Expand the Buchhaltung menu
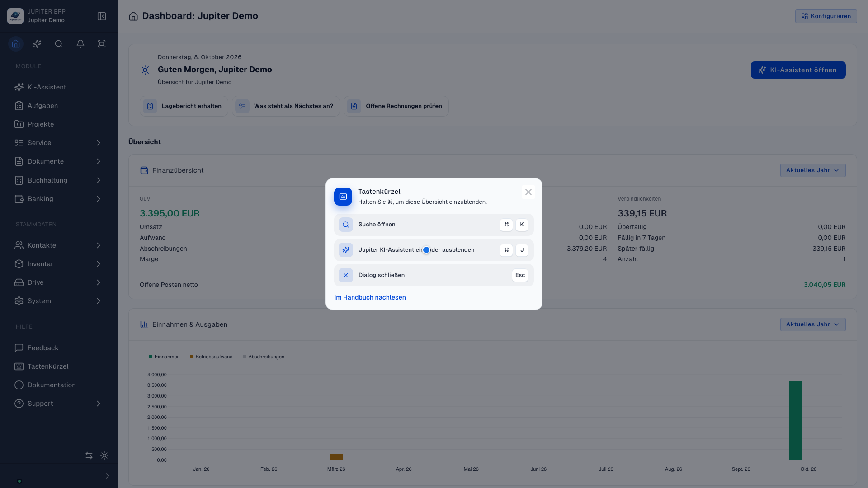This screenshot has width=868, height=488. [x=59, y=180]
